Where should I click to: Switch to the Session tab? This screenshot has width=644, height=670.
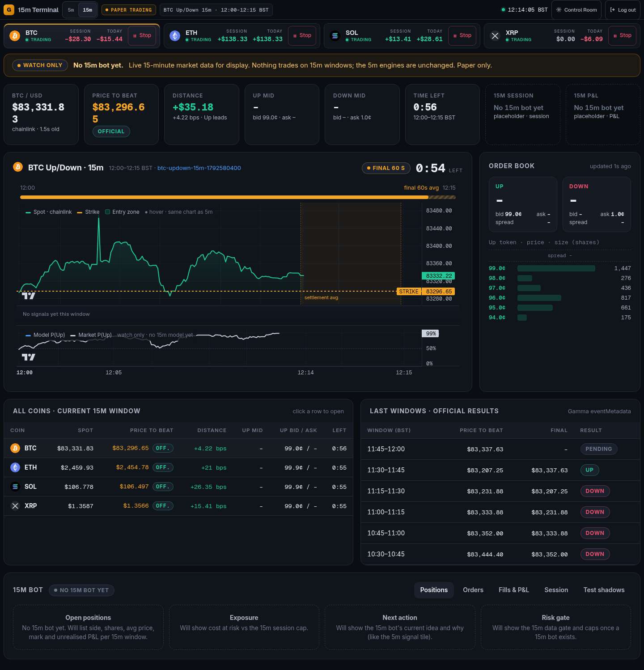[x=556, y=590]
